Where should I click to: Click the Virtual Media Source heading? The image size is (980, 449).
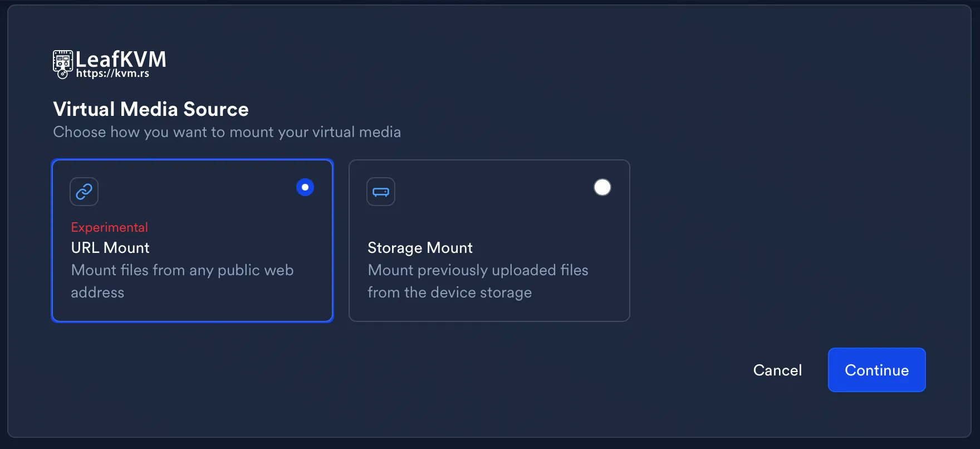tap(151, 109)
